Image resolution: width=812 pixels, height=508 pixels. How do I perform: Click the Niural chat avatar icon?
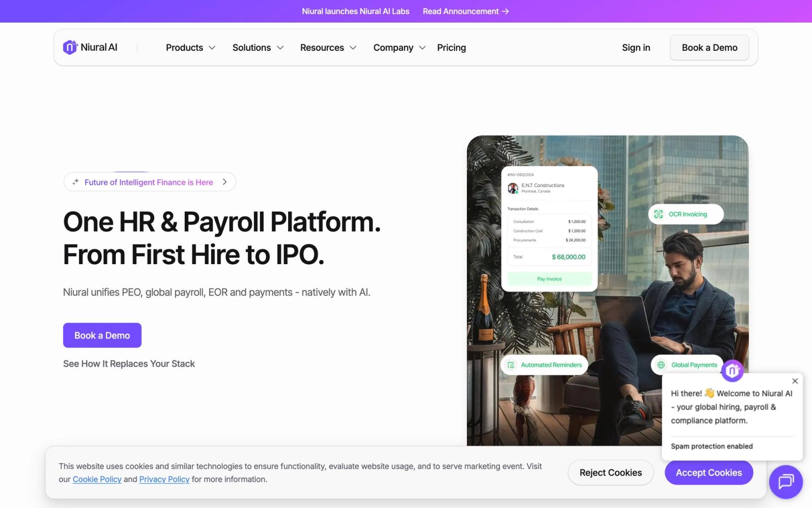pos(732,371)
